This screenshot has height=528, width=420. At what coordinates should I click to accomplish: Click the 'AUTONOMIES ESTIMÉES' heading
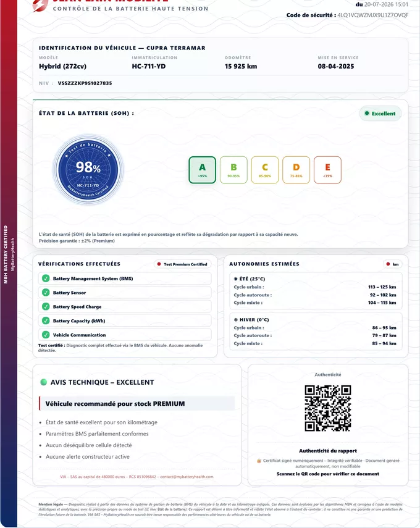click(264, 264)
